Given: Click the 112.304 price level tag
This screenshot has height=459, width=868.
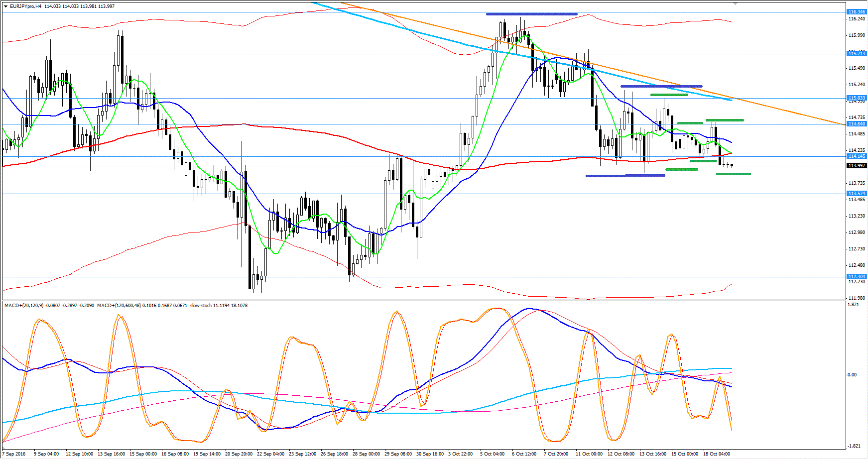Looking at the screenshot, I should [857, 277].
